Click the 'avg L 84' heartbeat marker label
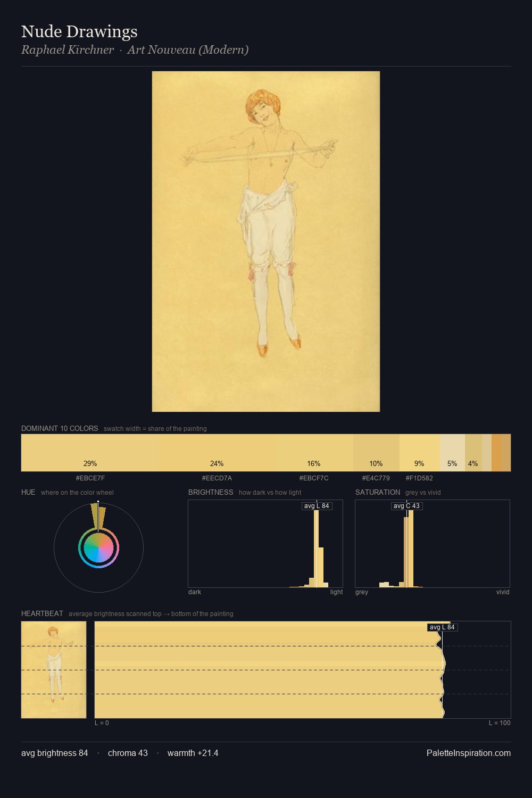The height and width of the screenshot is (798, 532). [442, 627]
